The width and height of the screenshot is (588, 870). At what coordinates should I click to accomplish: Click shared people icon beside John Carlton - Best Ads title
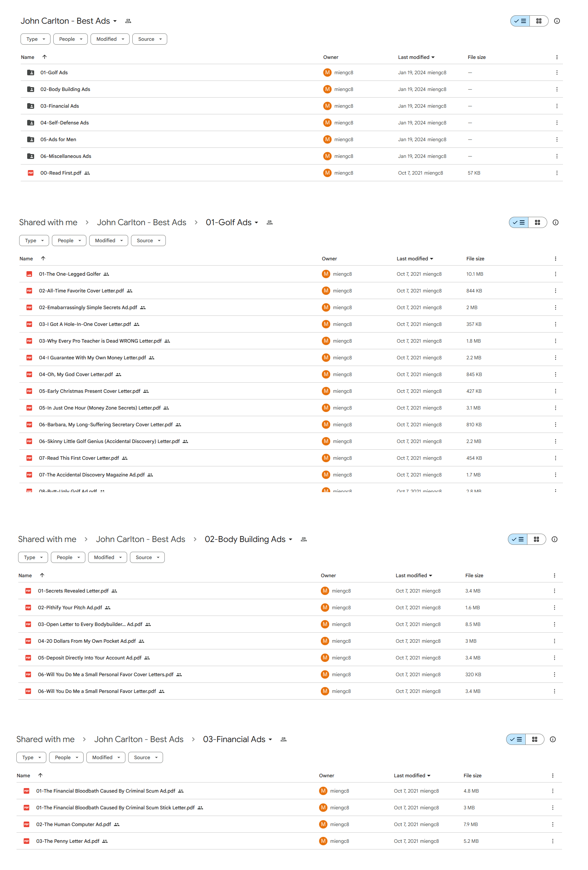click(128, 21)
